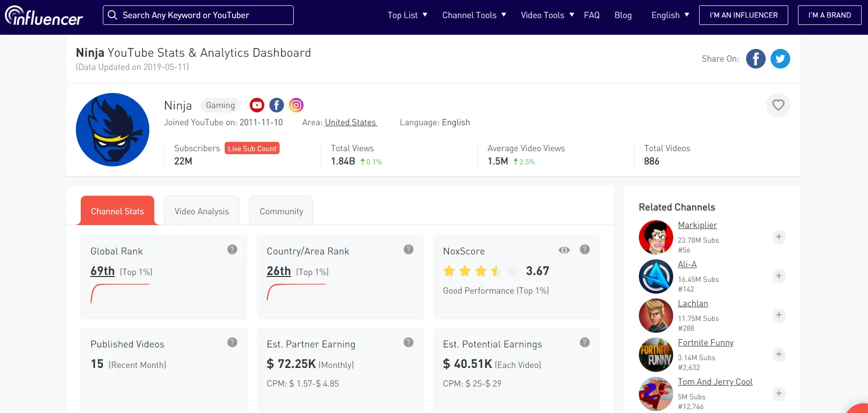Focus the keyword or YouTuber search field
This screenshot has width=868, height=413.
tap(203, 15)
